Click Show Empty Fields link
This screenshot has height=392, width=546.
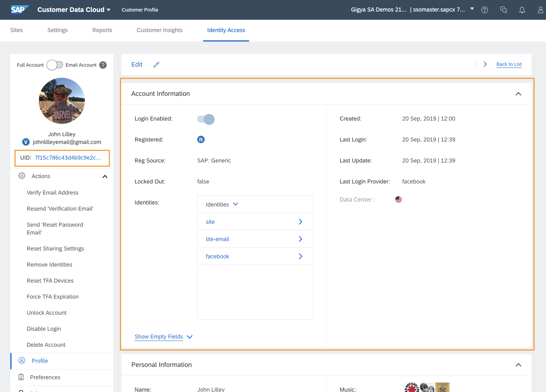pyautogui.click(x=159, y=336)
